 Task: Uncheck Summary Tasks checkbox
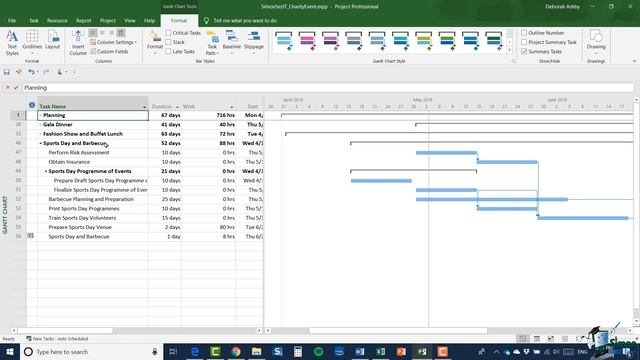click(x=524, y=51)
